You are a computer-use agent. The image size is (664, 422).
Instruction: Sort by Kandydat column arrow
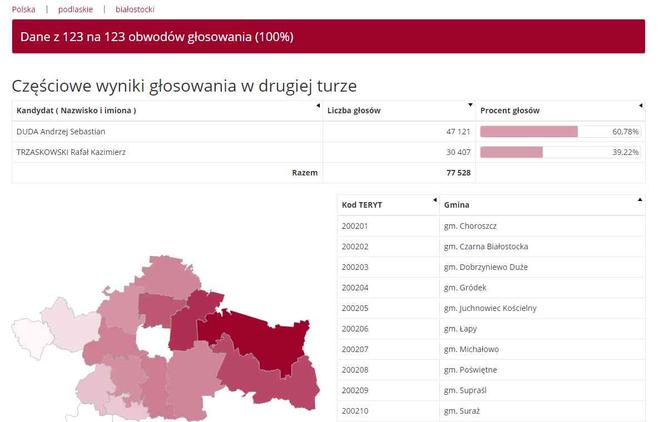318,105
